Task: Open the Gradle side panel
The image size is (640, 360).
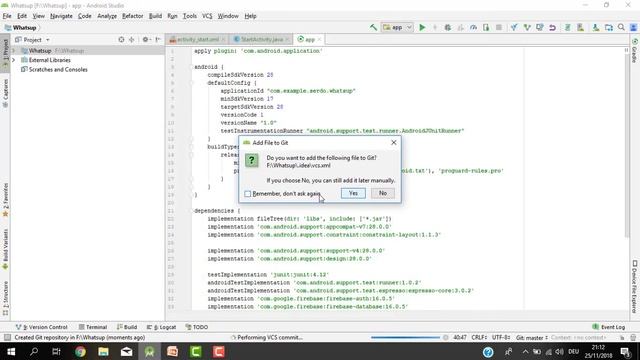Action: click(634, 51)
